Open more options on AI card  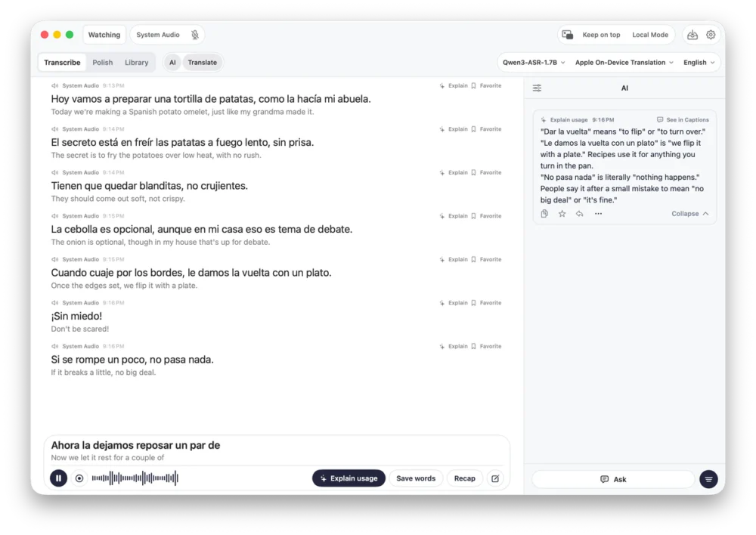click(598, 214)
